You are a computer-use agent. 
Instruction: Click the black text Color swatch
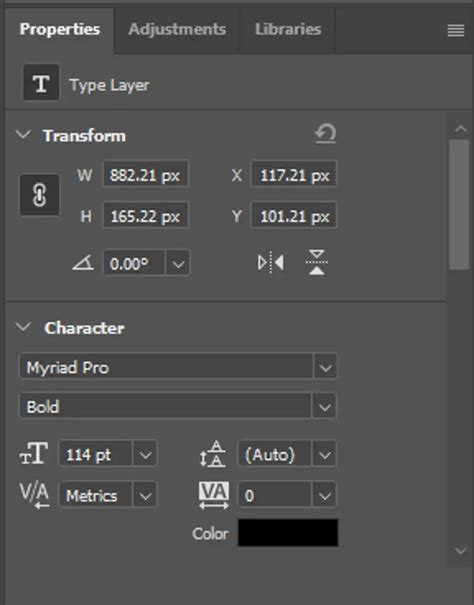click(288, 533)
